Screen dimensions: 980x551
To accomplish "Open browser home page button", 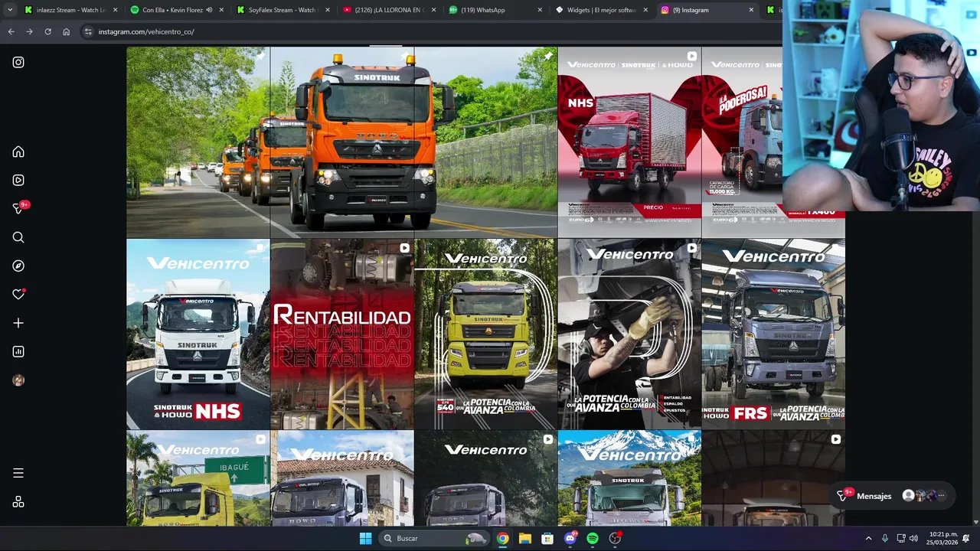I will 66,31.
